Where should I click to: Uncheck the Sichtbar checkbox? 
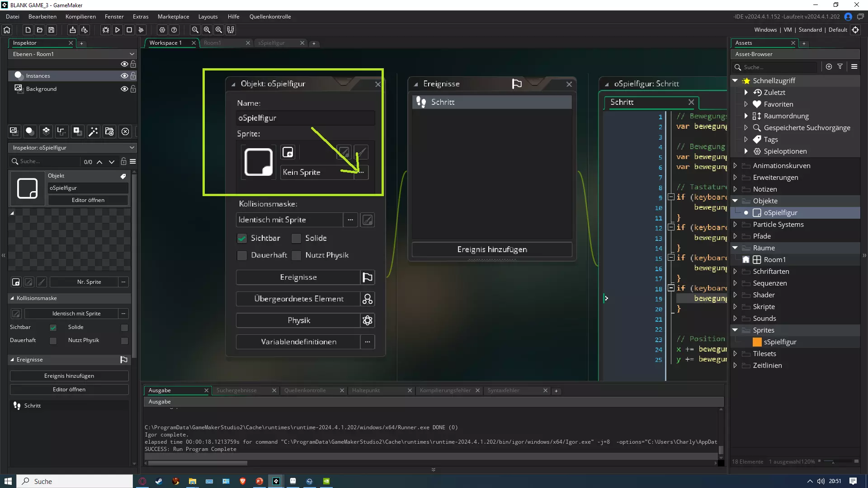pyautogui.click(x=242, y=238)
